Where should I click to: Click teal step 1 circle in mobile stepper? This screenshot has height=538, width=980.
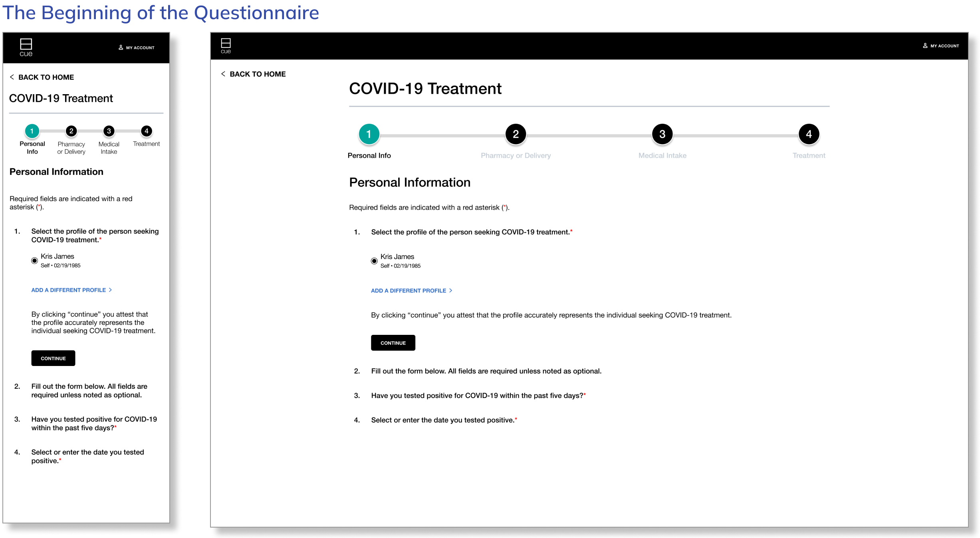click(32, 131)
